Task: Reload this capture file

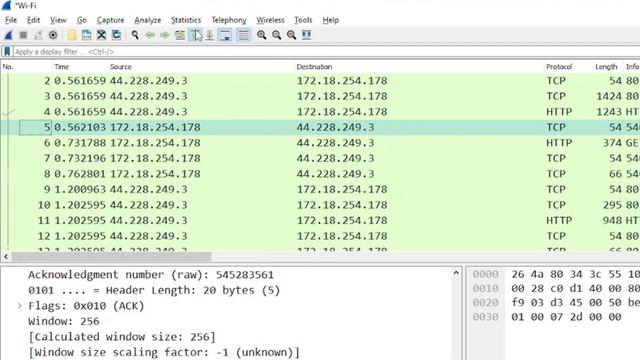Action: coord(116,35)
